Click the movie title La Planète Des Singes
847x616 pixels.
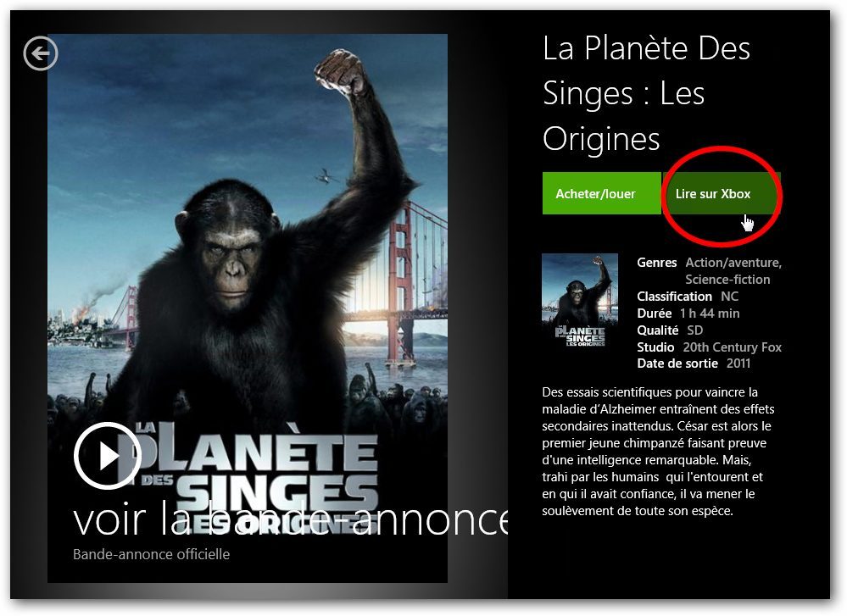point(646,94)
